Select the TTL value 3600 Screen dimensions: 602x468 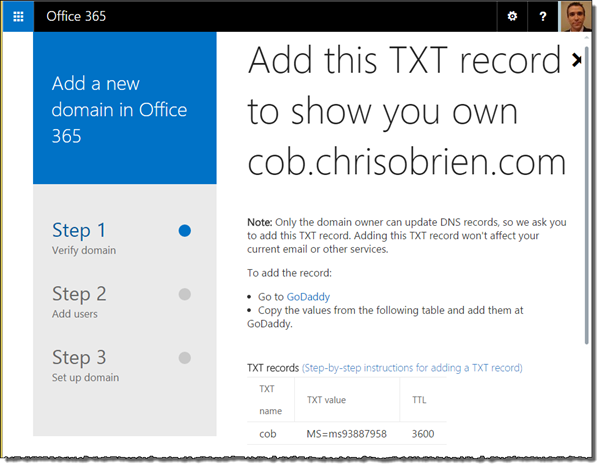click(x=423, y=434)
